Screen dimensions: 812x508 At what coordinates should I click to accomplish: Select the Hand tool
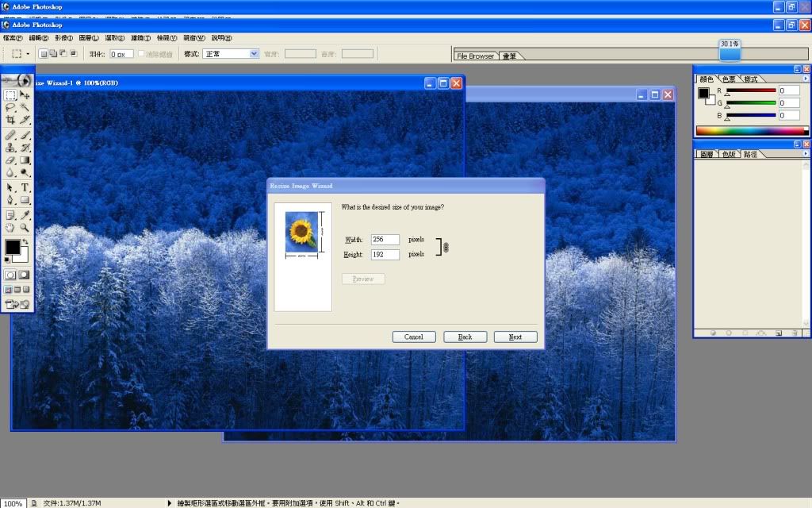(x=10, y=228)
